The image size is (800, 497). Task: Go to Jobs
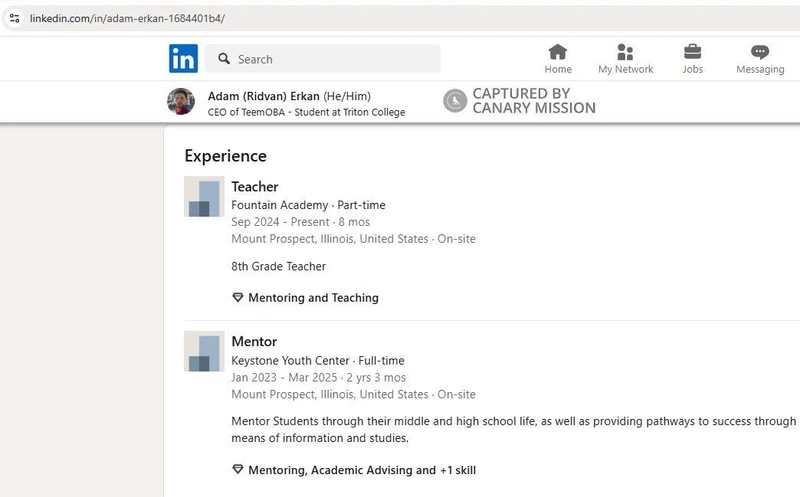692,59
